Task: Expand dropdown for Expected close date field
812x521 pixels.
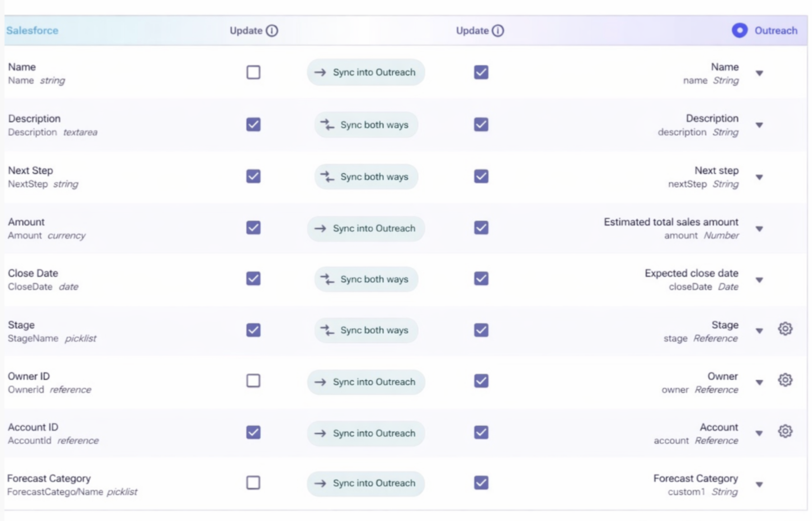Action: point(760,280)
